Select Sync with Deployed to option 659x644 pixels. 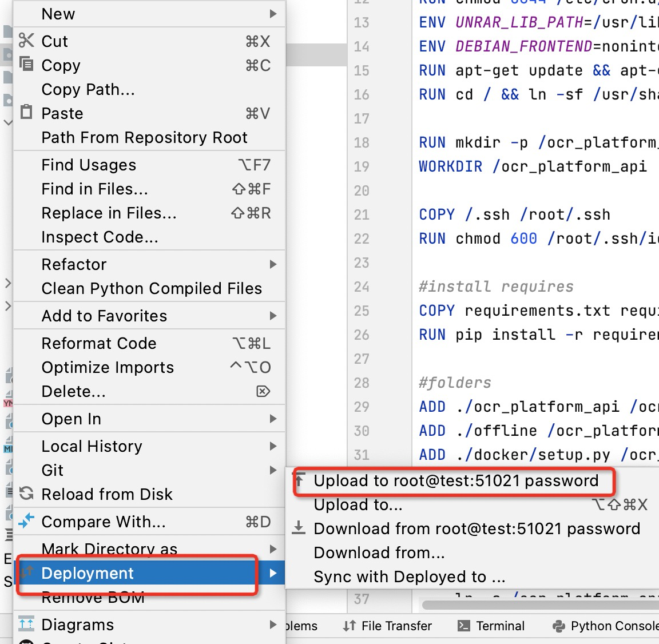[409, 577]
